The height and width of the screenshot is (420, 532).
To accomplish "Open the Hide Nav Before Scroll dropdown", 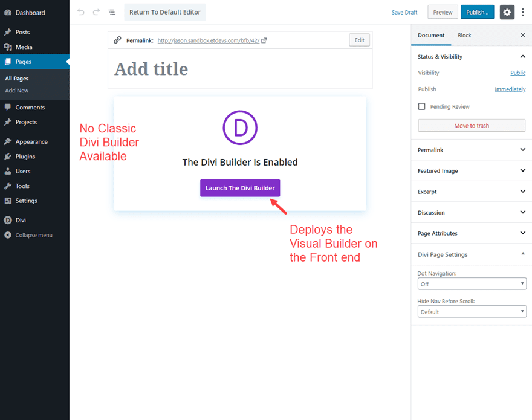I will pyautogui.click(x=472, y=312).
